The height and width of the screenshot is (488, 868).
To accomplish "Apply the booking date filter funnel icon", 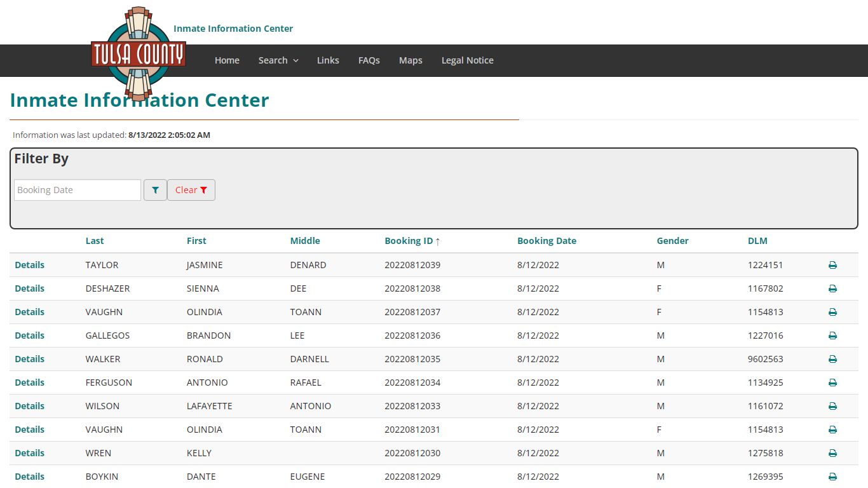I will click(155, 190).
